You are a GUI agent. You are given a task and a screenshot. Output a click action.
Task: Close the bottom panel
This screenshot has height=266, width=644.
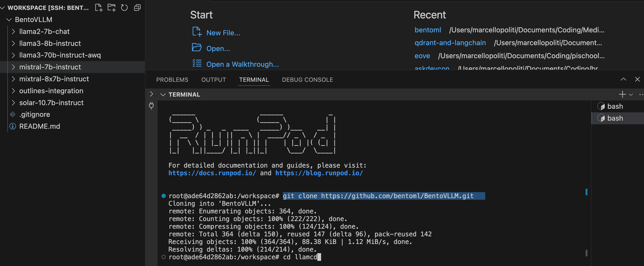637,79
